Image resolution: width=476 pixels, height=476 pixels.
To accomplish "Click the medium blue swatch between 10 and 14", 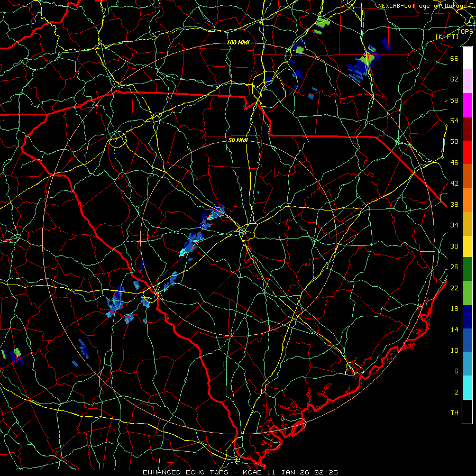I will [x=467, y=340].
